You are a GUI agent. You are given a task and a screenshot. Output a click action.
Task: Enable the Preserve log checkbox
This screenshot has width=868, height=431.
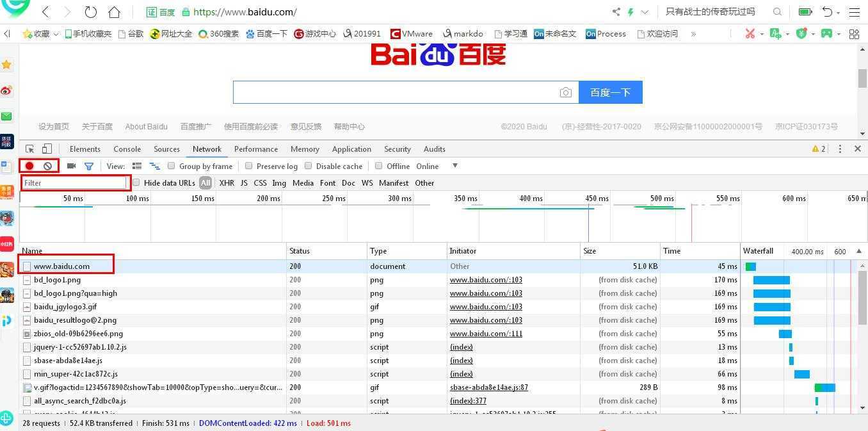point(249,166)
